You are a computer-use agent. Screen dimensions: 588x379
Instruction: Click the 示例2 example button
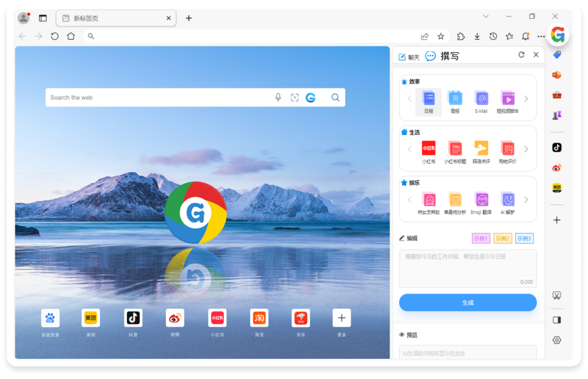click(x=502, y=238)
